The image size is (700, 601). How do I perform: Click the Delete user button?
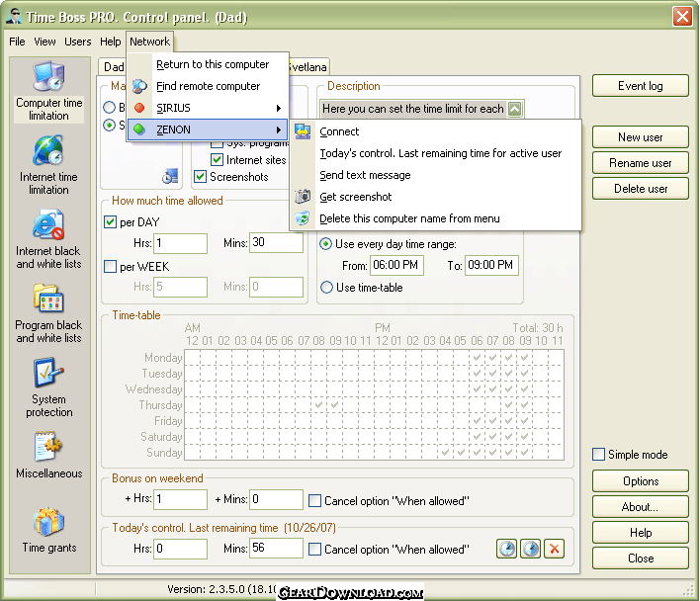pyautogui.click(x=640, y=188)
